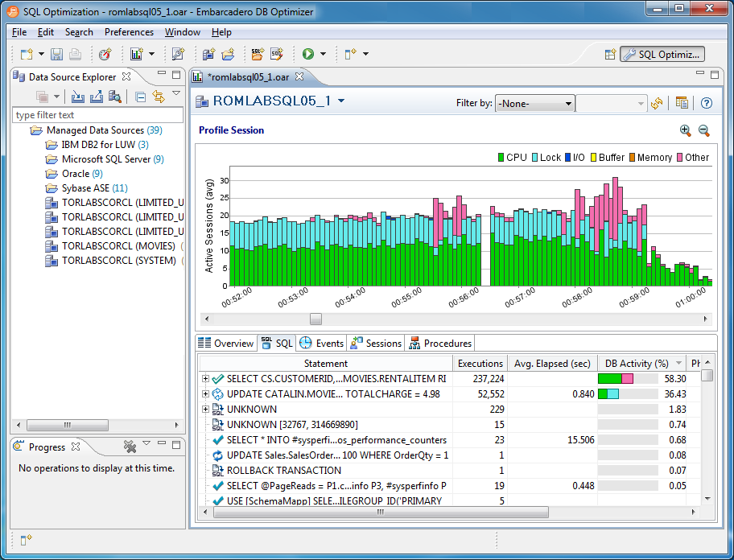Screen dimensions: 734x560
Task: Click the Lock cyan legend swatch
Action: click(535, 158)
